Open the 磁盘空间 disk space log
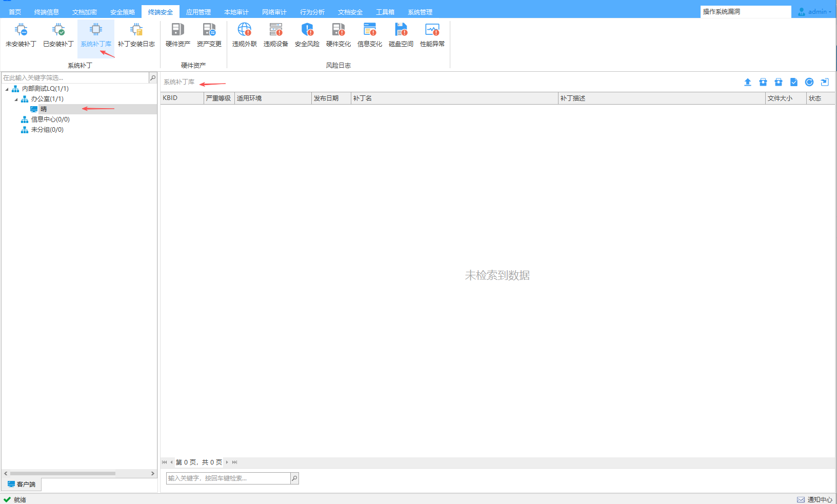 click(401, 35)
